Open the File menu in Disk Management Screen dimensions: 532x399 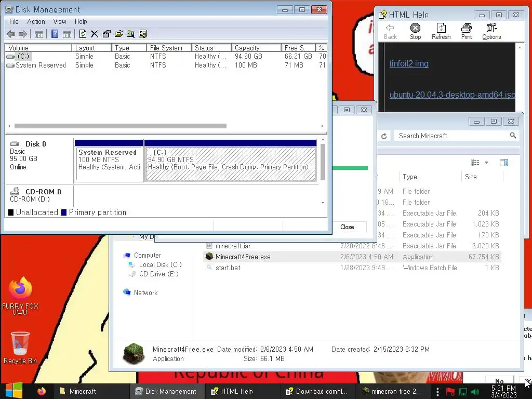14,21
